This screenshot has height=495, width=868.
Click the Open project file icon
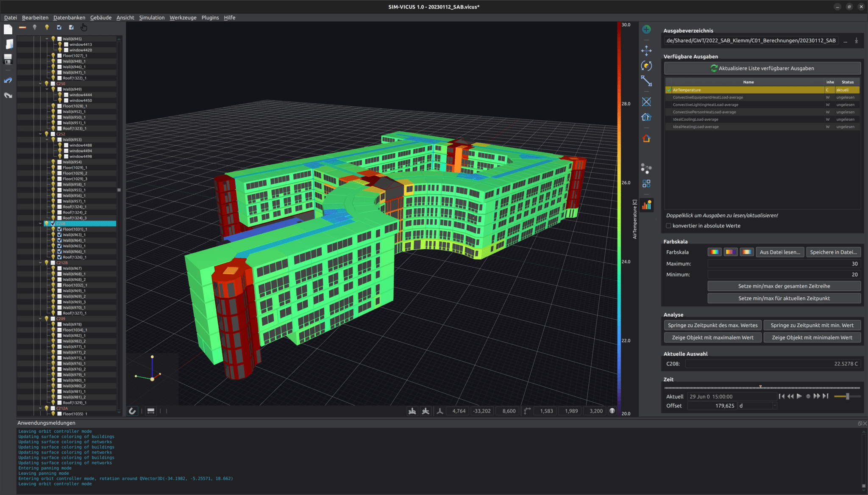9,44
